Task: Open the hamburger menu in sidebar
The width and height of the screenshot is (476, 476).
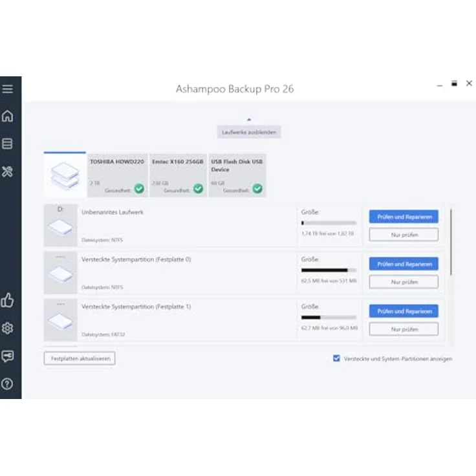Action: click(8, 89)
